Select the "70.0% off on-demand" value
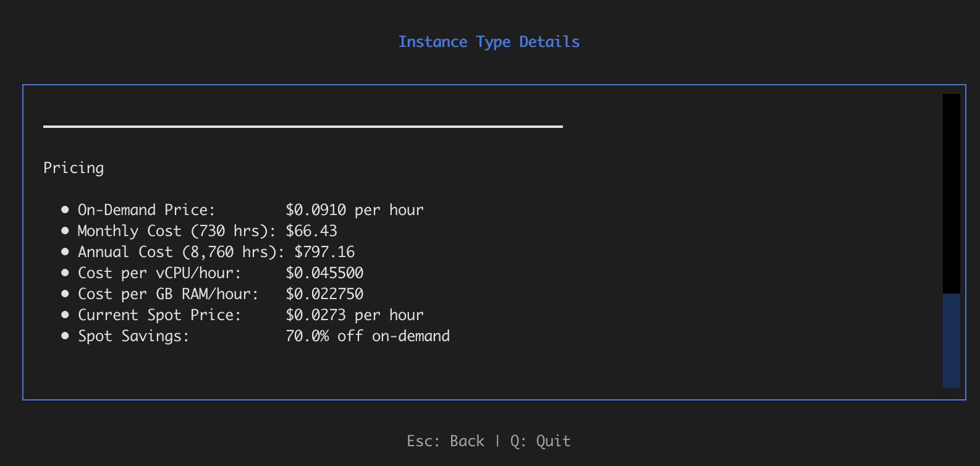Image resolution: width=980 pixels, height=466 pixels. point(368,336)
